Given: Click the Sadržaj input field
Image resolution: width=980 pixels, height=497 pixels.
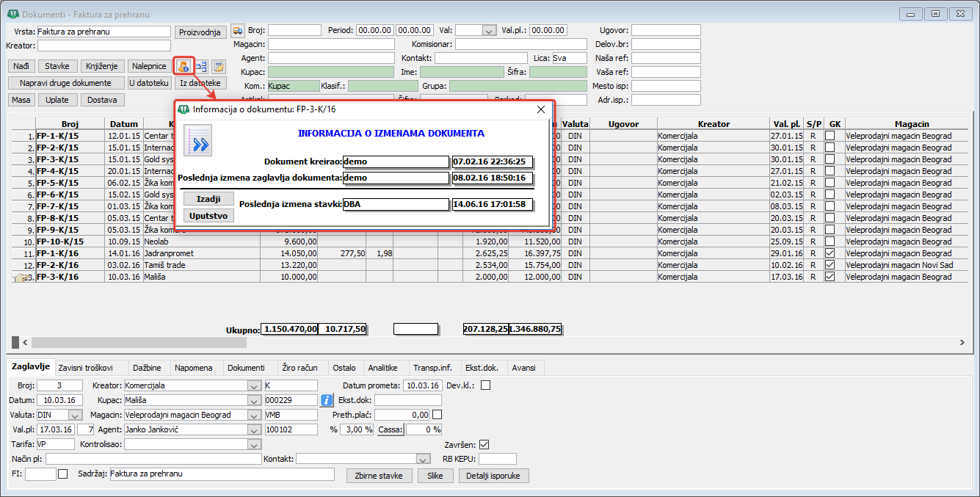Looking at the screenshot, I should click(222, 474).
